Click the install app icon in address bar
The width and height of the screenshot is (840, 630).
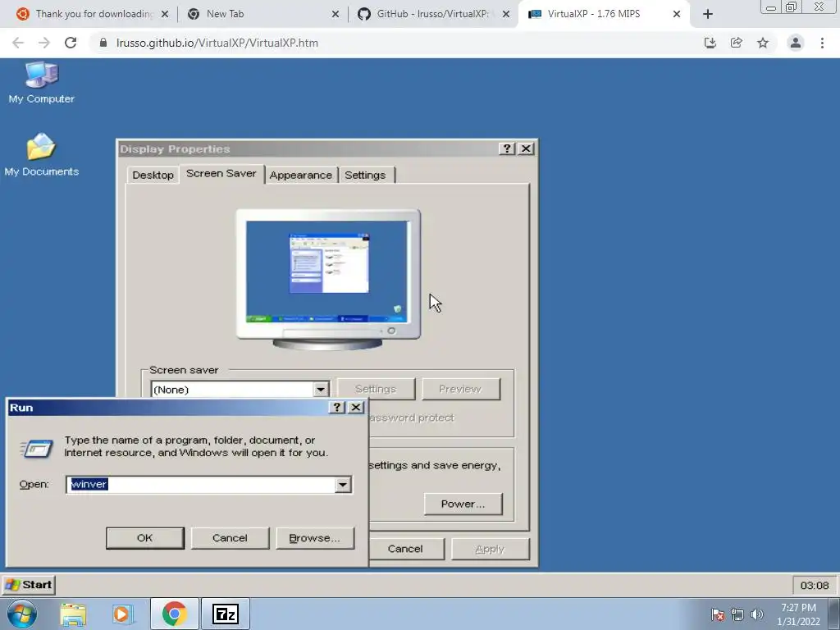click(710, 43)
